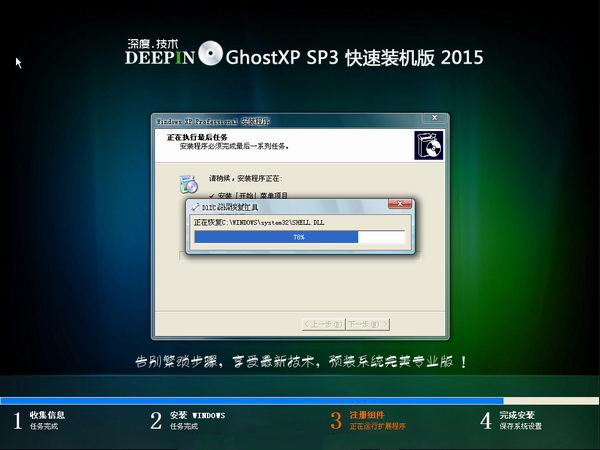Image resolution: width=600 pixels, height=450 pixels.
Task: Click the 正在运行扩展程序 status text
Action: (378, 426)
